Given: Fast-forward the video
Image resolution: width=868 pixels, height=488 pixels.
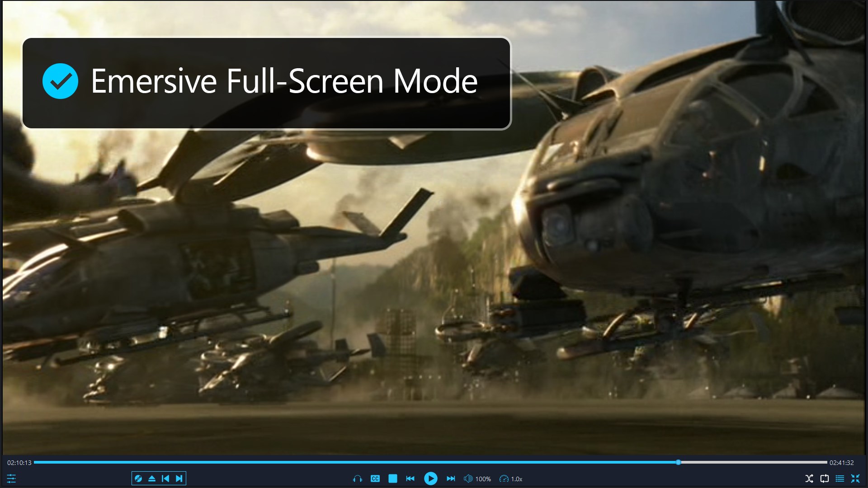Looking at the screenshot, I should (x=451, y=479).
